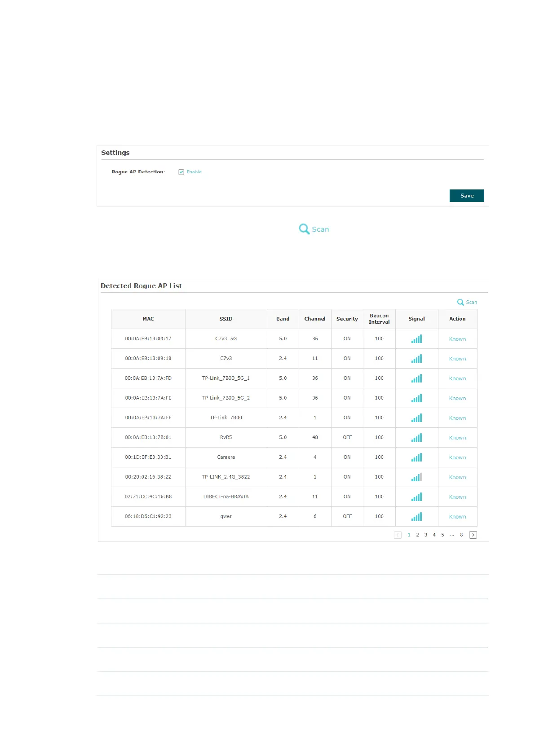Click signal icon for TP-LINK_2.4G_3822

click(416, 477)
